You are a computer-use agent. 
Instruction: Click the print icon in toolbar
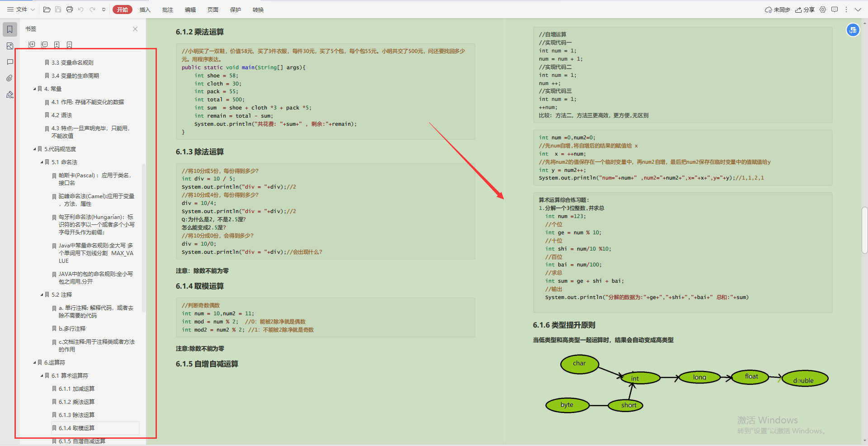(70, 9)
